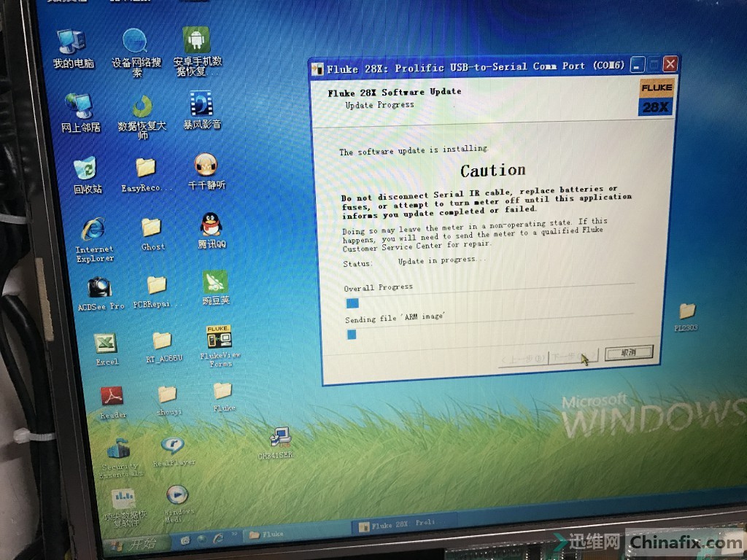
Task: Select the EasyReco... folder
Action: click(x=146, y=175)
